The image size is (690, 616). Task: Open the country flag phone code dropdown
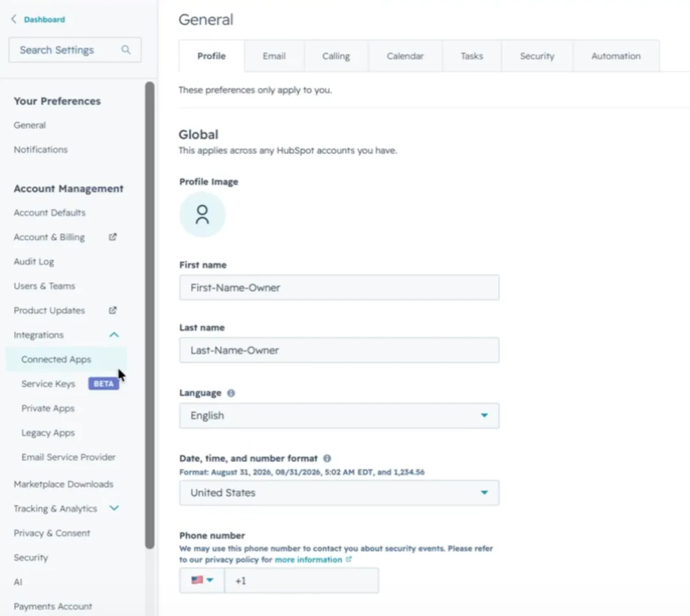202,580
